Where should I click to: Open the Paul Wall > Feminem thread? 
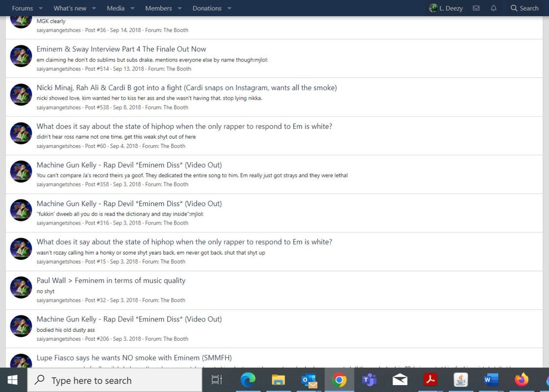point(111,280)
